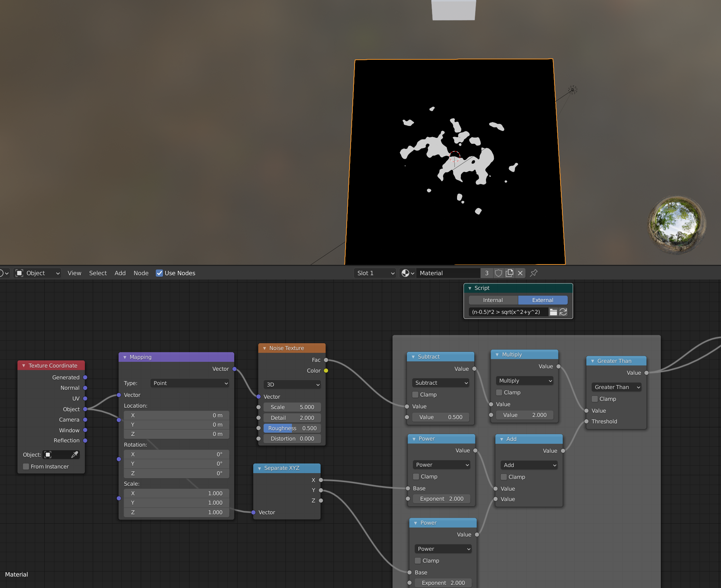Click the Greater Than Threshold input socket
721x588 pixels.
586,421
